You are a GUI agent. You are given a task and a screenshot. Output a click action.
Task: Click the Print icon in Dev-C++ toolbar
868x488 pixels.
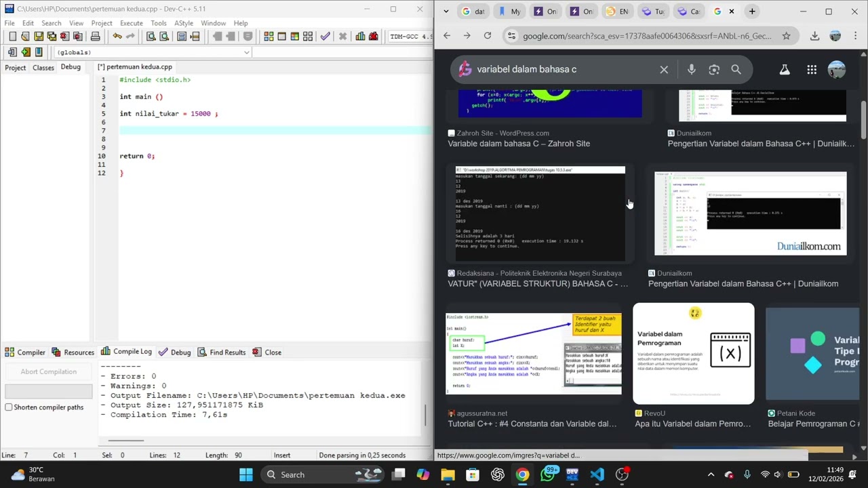pos(95,36)
